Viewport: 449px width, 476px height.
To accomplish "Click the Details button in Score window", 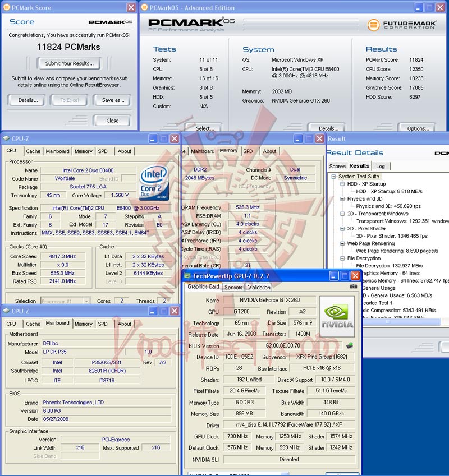I will coord(28,100).
